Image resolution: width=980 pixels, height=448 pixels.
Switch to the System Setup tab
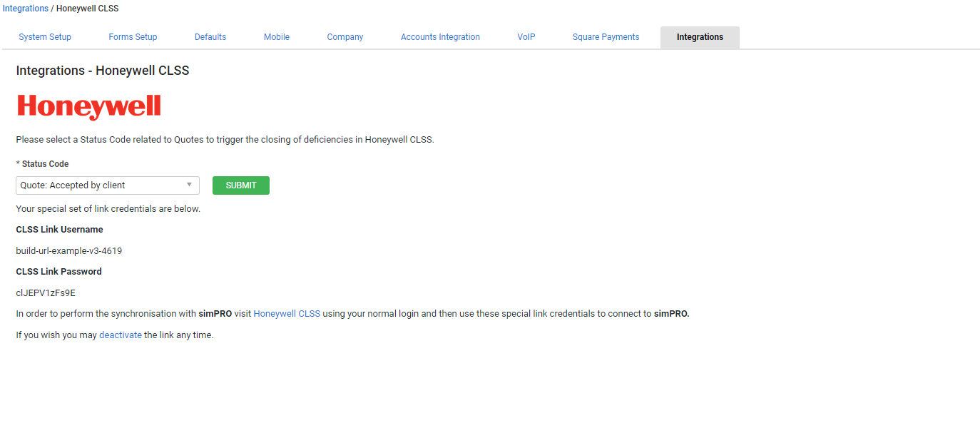[45, 36]
